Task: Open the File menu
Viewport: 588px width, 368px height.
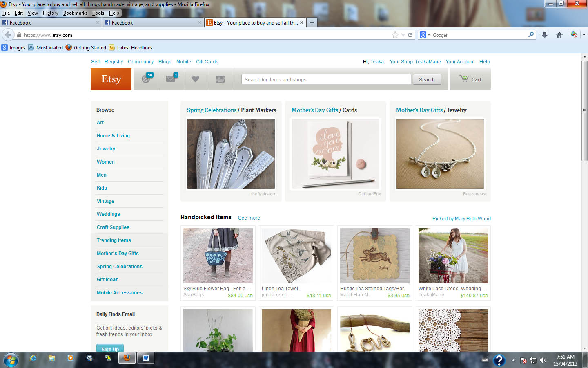Action: coord(6,13)
